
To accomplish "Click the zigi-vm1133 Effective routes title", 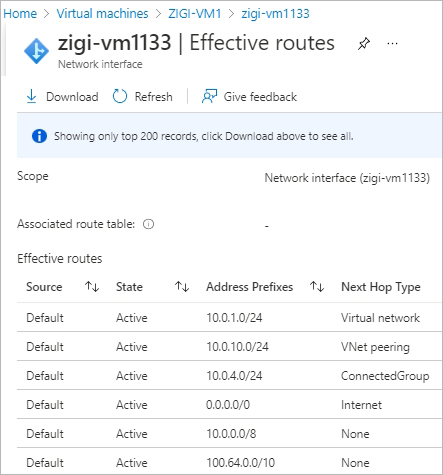I will click(x=196, y=44).
